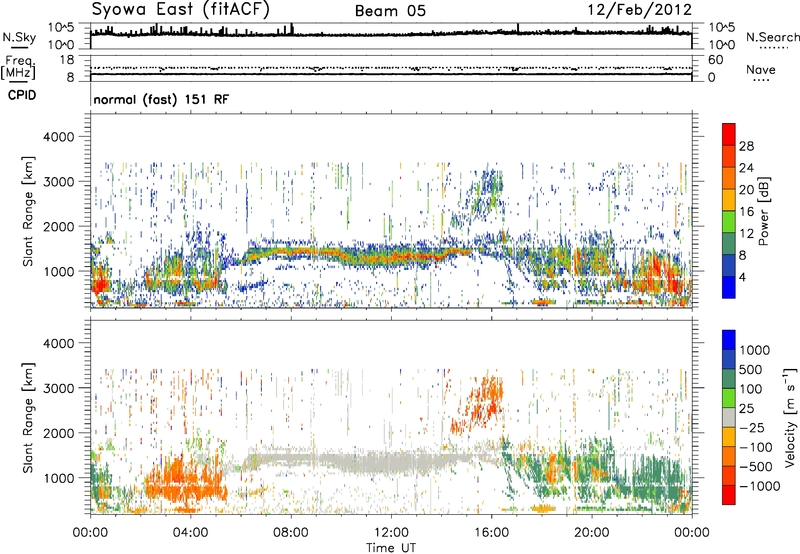This screenshot has width=800, height=554.
Task: Click the "Velocity [m s⁻¹]" colorbar title
Action: tap(790, 418)
